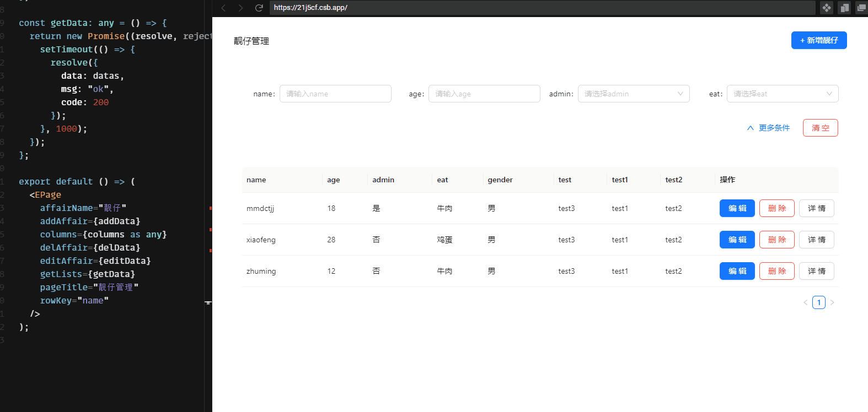Collapse the 更多条件 filter expander
868x412 pixels.
click(768, 128)
